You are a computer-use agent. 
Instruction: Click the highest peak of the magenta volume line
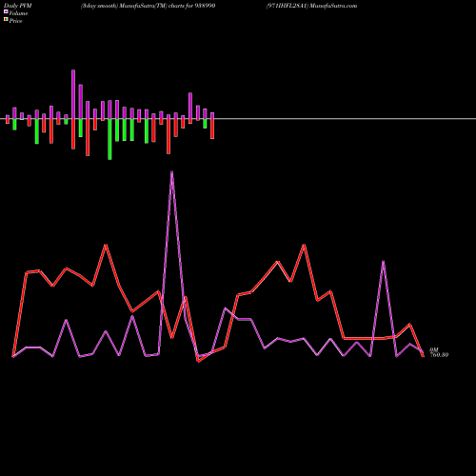coord(171,172)
